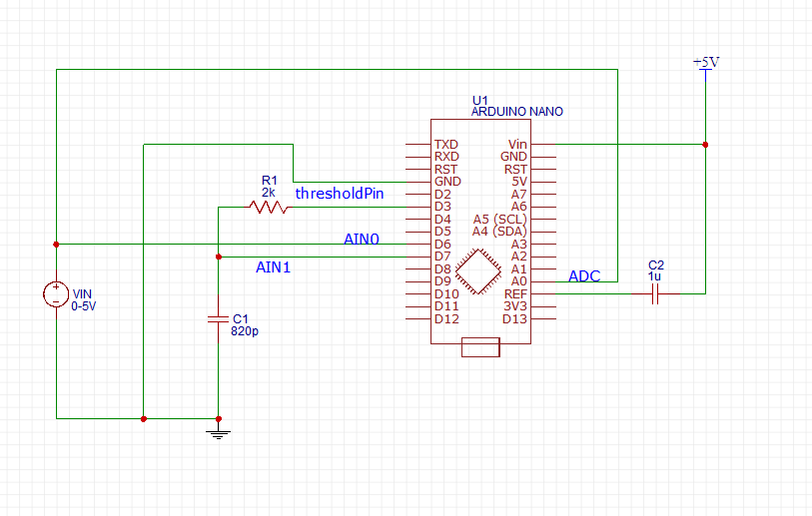Select the 3V3 pin label

[x=515, y=306]
